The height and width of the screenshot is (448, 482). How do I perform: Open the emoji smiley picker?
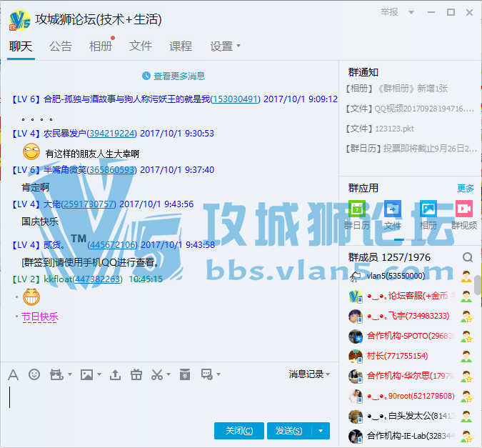[x=34, y=374]
